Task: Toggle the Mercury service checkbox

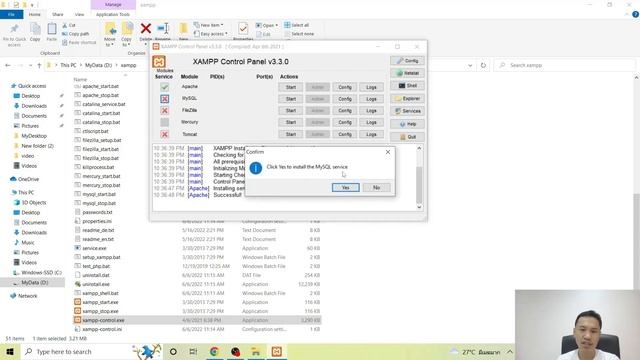Action: click(164, 122)
